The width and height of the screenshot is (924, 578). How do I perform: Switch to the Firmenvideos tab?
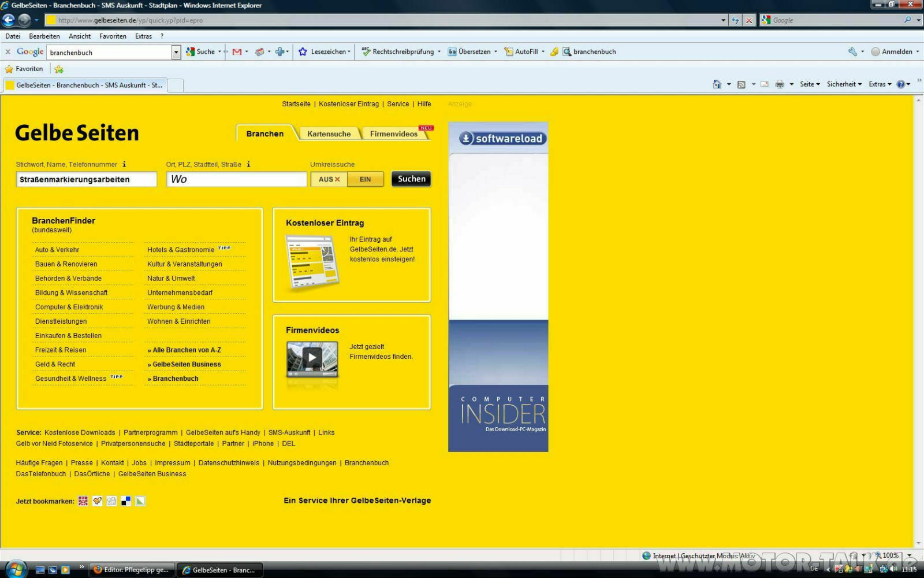click(394, 134)
